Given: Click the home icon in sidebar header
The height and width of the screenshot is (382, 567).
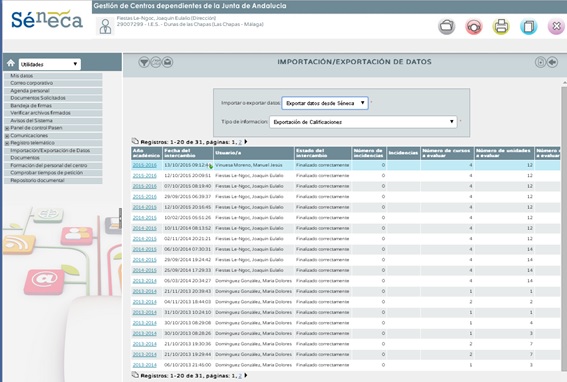Looking at the screenshot, I should click(11, 63).
